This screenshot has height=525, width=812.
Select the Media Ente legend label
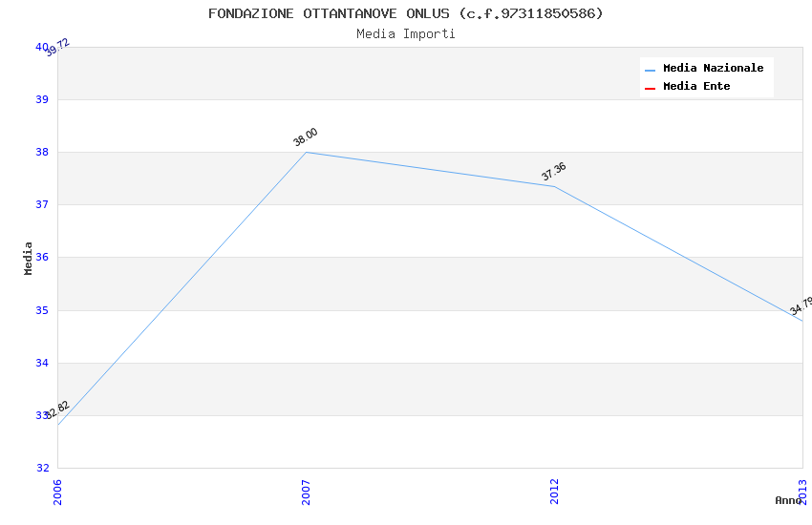pyautogui.click(x=696, y=87)
